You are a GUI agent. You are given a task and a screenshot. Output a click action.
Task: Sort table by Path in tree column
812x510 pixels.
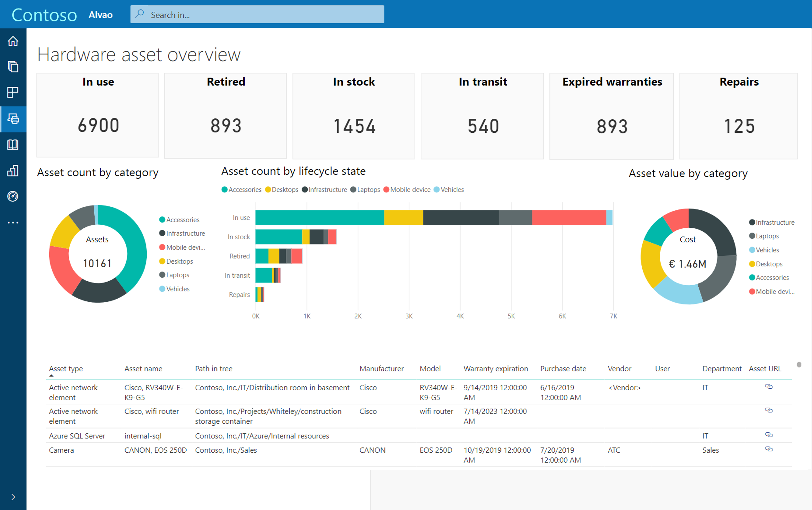[213, 369]
